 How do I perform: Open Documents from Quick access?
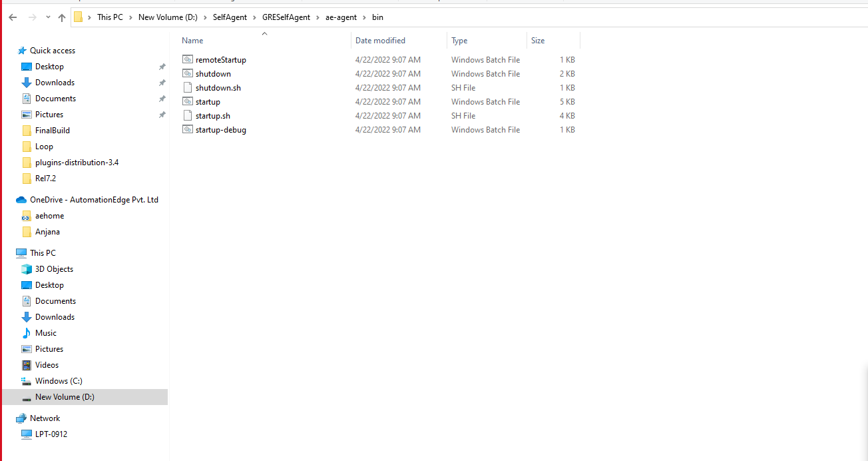tap(56, 98)
